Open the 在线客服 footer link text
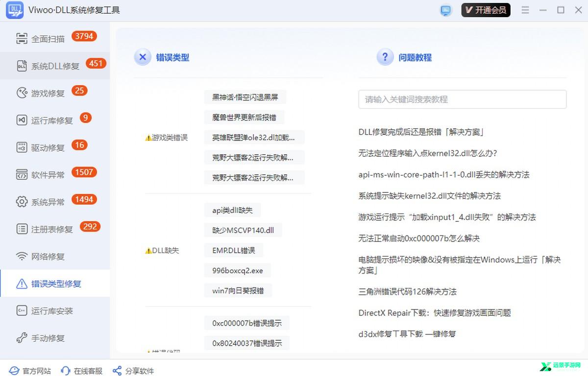The width and height of the screenshot is (588, 379). click(x=88, y=371)
